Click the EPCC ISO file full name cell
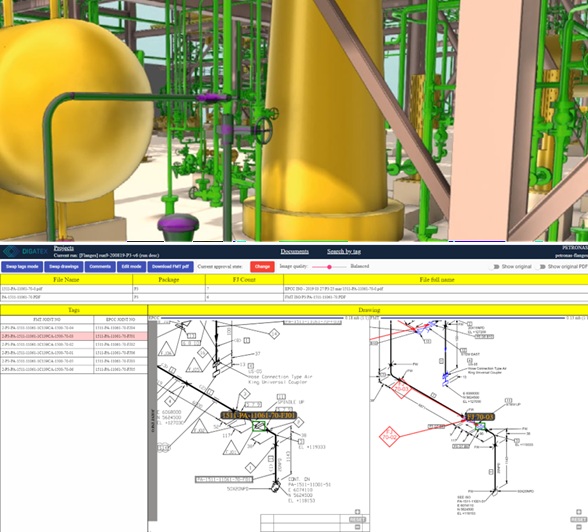 [x=436, y=289]
